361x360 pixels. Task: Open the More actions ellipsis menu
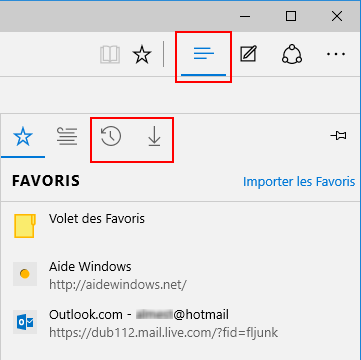tap(336, 54)
